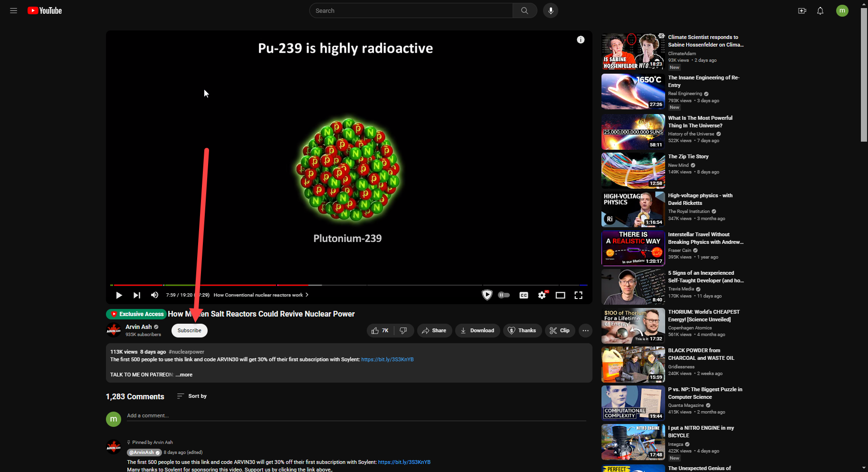Expand the chapter title 'How Conventional nuclear reactors work'
This screenshot has height=472, width=868.
tap(261, 295)
